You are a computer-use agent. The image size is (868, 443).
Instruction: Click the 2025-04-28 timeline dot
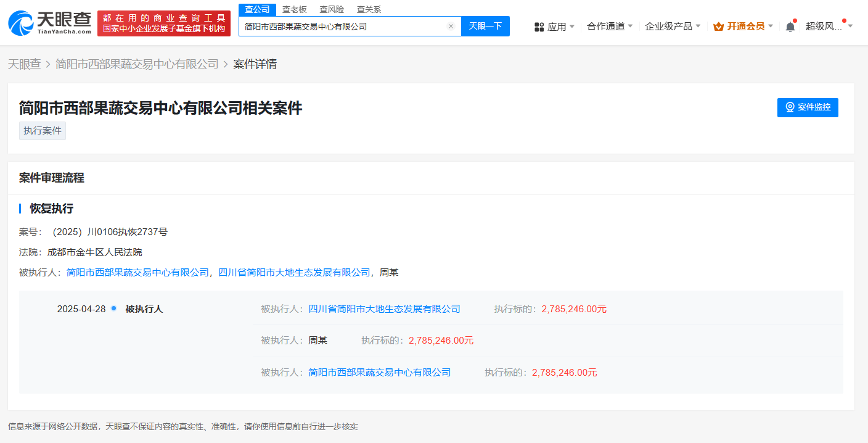(x=113, y=308)
